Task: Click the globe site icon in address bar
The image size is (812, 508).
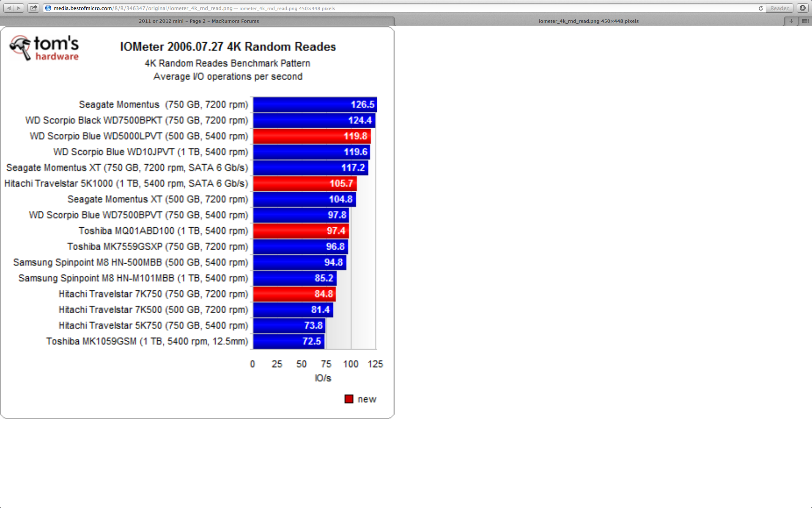Action: (48, 8)
